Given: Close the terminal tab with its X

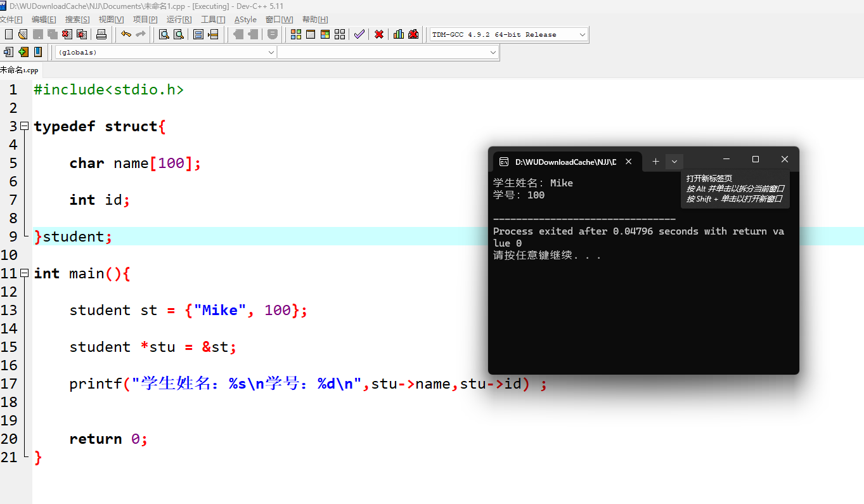Looking at the screenshot, I should (x=629, y=162).
